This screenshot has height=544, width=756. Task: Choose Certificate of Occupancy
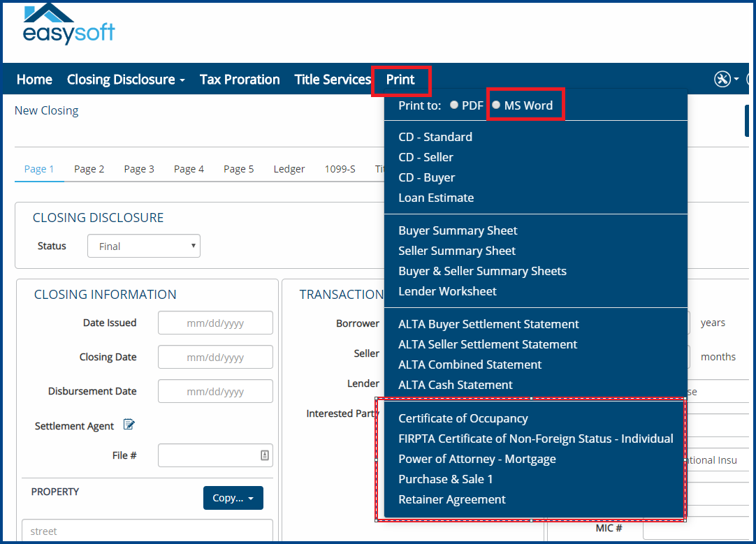point(463,418)
